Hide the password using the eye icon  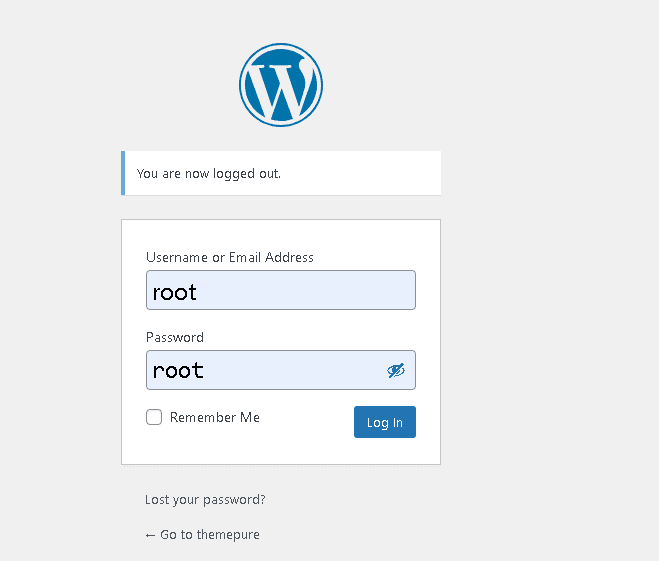click(x=396, y=370)
